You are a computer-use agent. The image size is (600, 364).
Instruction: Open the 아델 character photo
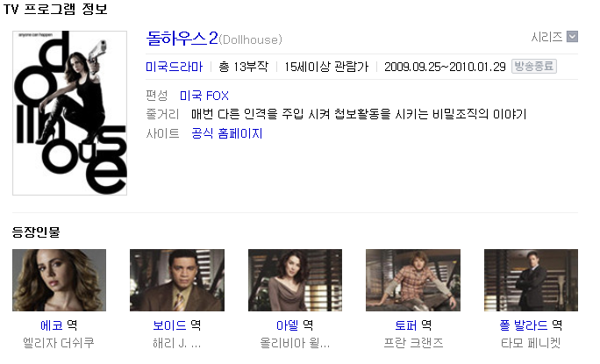(295, 280)
